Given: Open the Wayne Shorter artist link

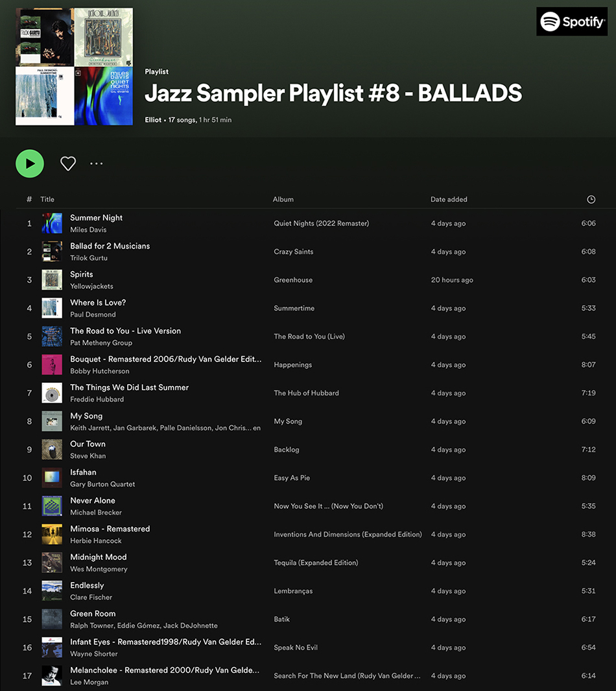Looking at the screenshot, I should 94,653.
